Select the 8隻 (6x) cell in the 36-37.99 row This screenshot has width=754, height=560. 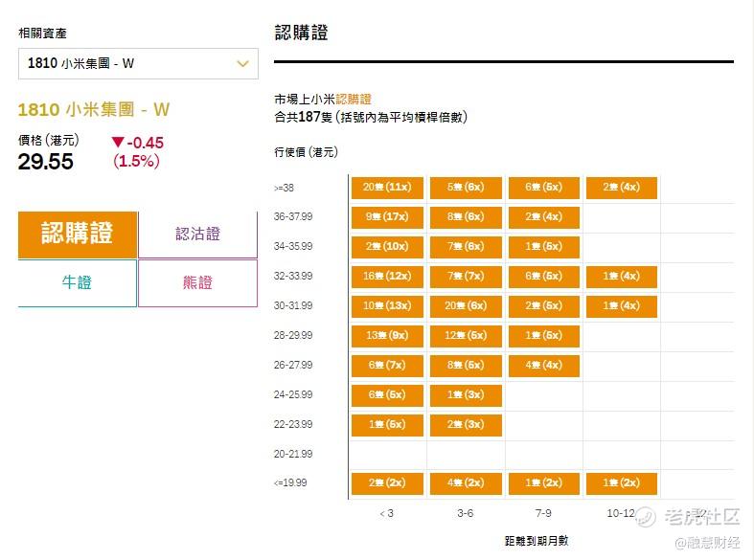click(466, 217)
